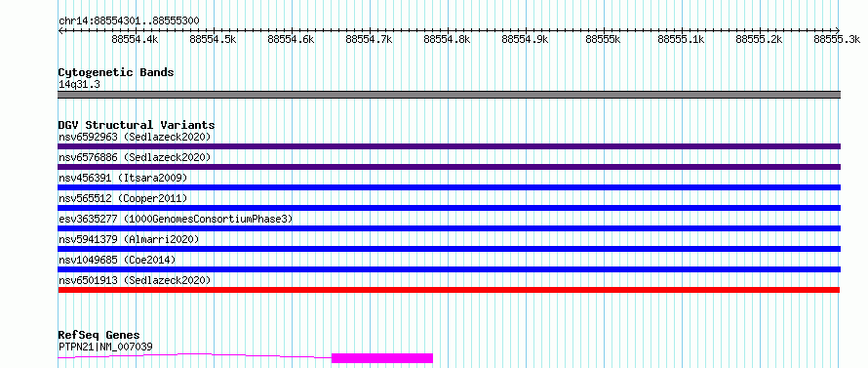Open the DGV Structural Variants track title
This screenshot has width=868, height=368.
(137, 125)
